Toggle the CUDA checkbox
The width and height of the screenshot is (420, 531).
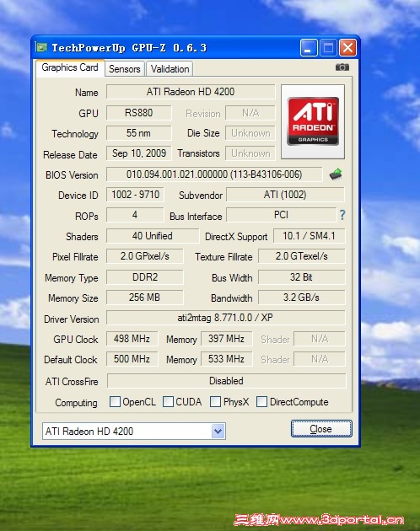pyautogui.click(x=168, y=402)
